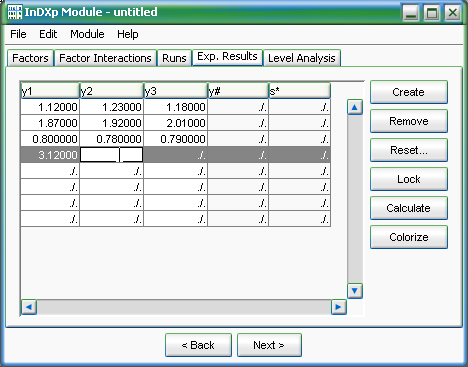Click the vertical scrollbar track
The height and width of the screenshot is (367, 468).
pyautogui.click(x=355, y=199)
